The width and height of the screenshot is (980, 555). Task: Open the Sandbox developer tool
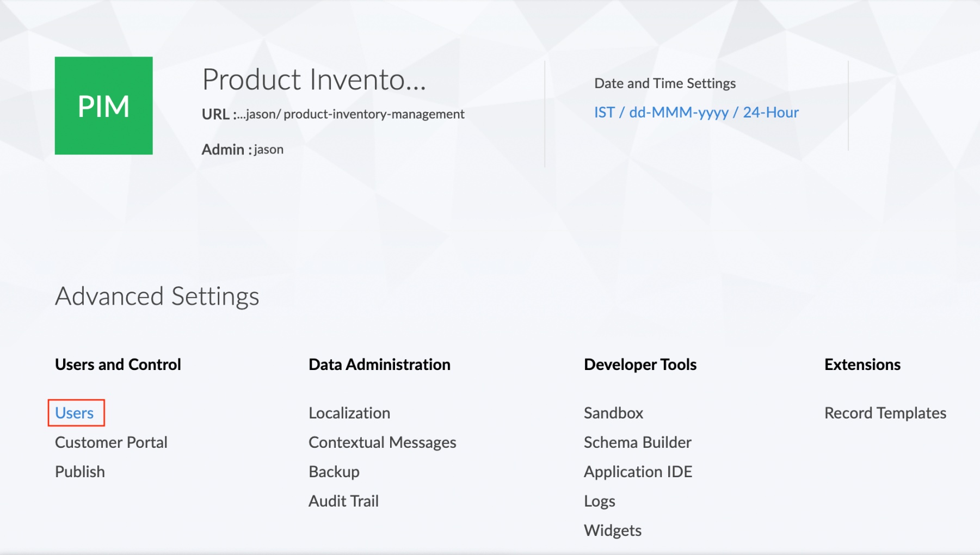click(x=613, y=413)
